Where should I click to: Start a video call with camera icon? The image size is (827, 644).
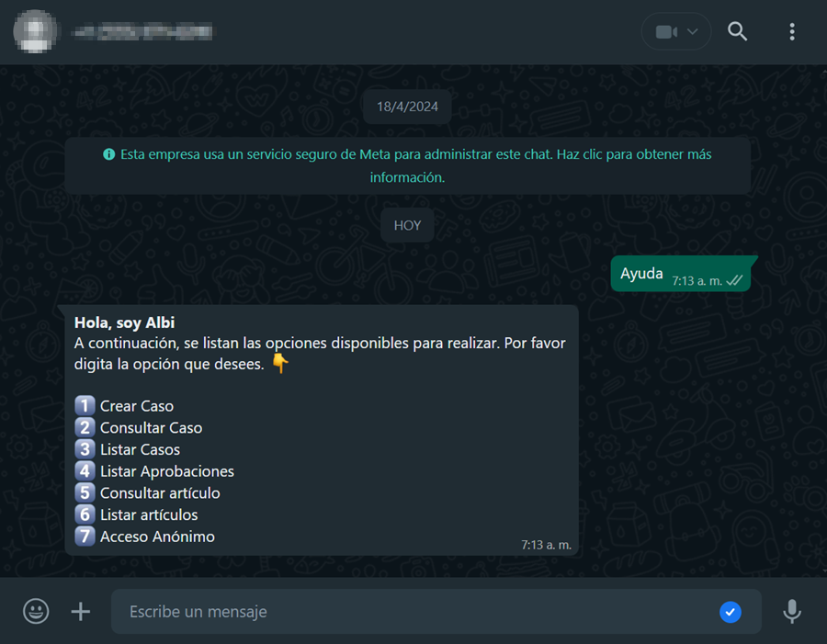point(666,32)
